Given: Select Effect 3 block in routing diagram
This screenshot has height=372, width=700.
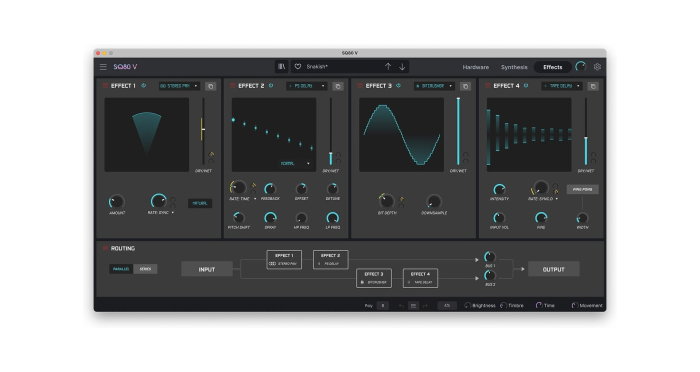Looking at the screenshot, I should tap(374, 278).
